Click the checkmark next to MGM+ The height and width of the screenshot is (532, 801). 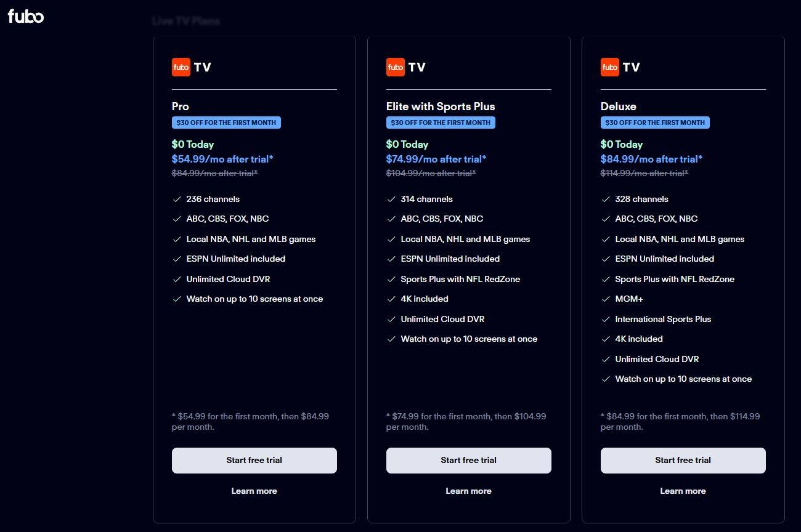(606, 299)
